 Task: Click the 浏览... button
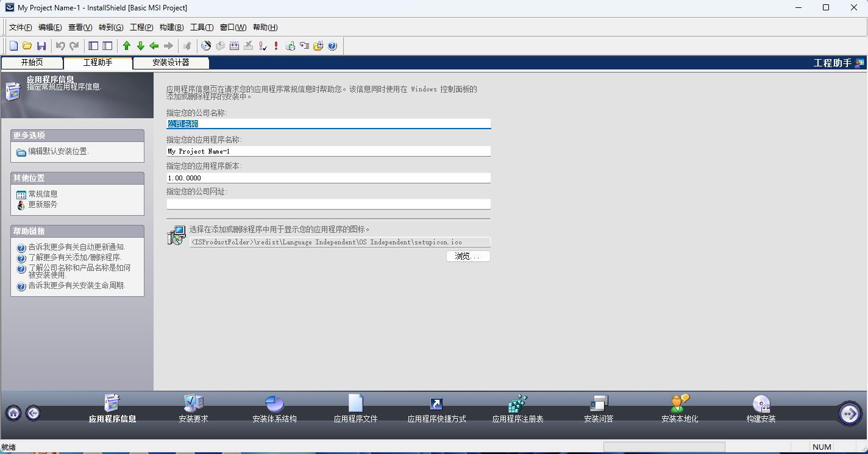coord(468,256)
